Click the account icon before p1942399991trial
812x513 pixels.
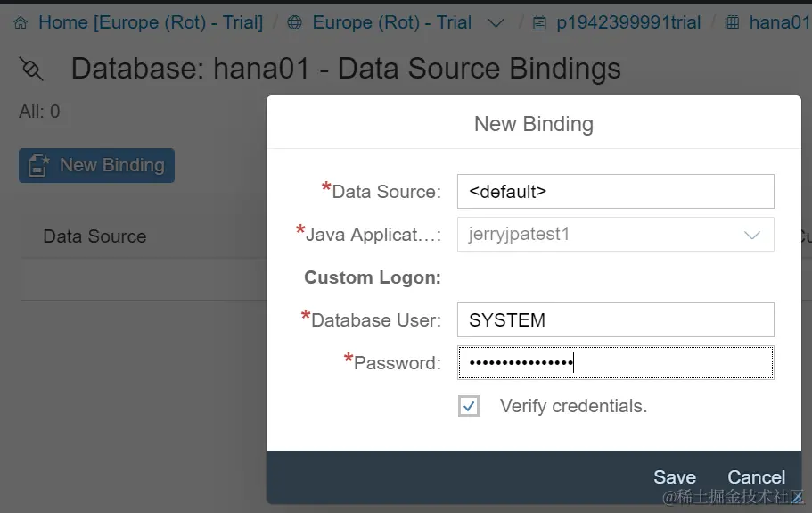click(539, 23)
